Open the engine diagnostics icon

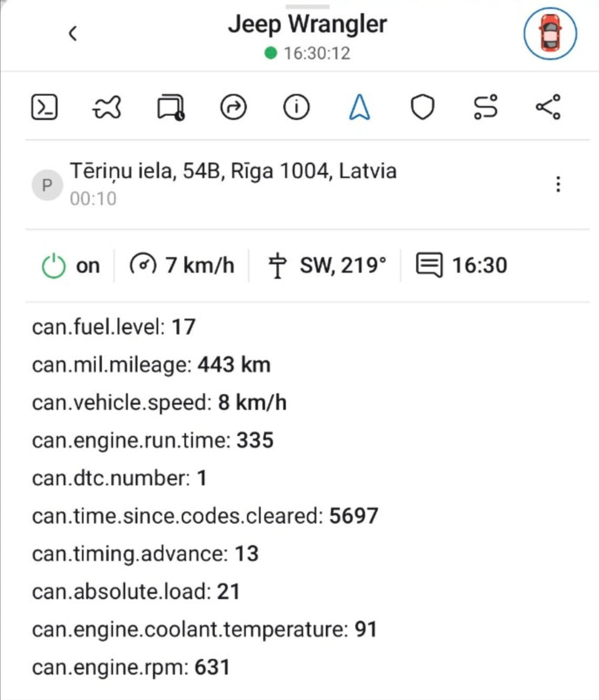[x=107, y=107]
